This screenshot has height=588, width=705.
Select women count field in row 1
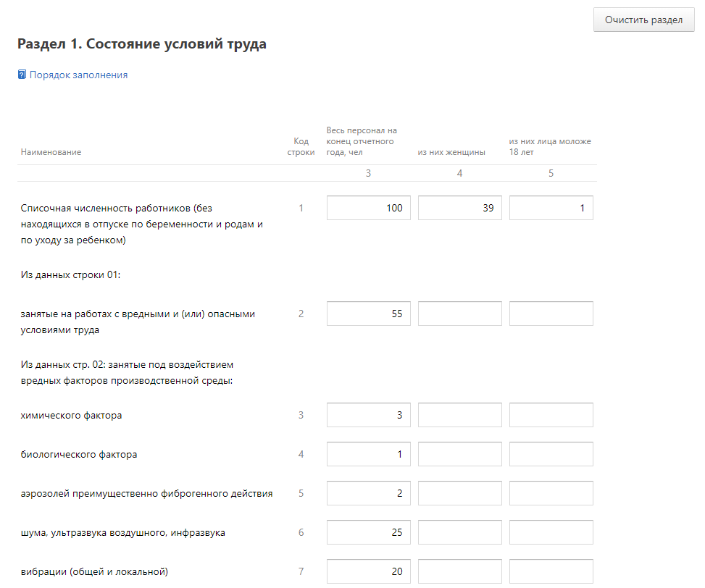coord(460,208)
